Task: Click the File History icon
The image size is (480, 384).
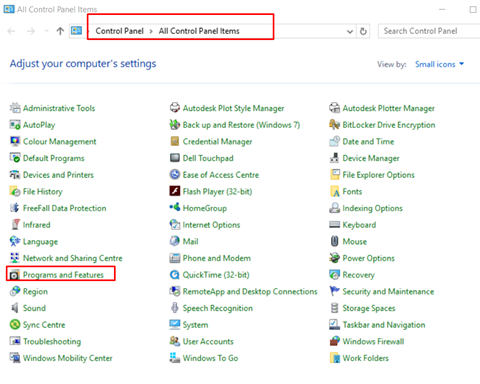Action: [x=15, y=191]
